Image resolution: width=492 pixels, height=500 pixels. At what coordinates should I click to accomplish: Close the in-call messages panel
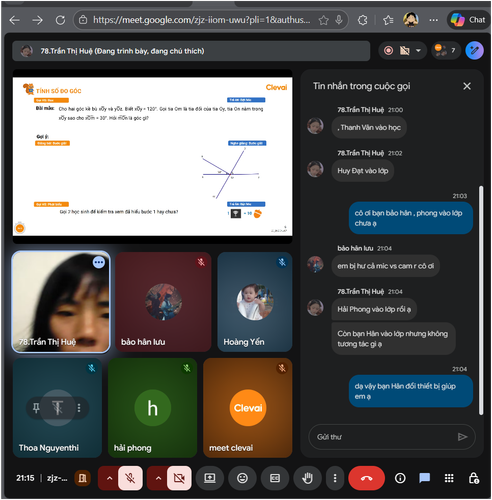click(467, 86)
